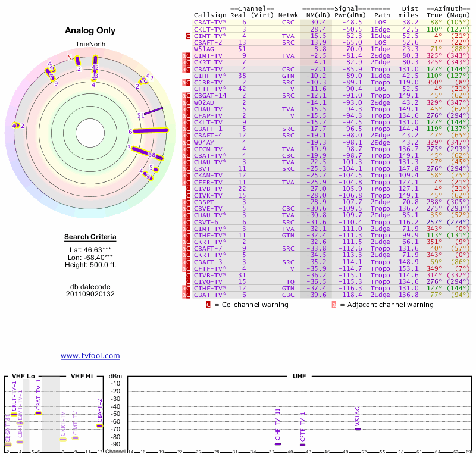Select the W51AG callsign in the table
476x457 pixels.
[205, 49]
